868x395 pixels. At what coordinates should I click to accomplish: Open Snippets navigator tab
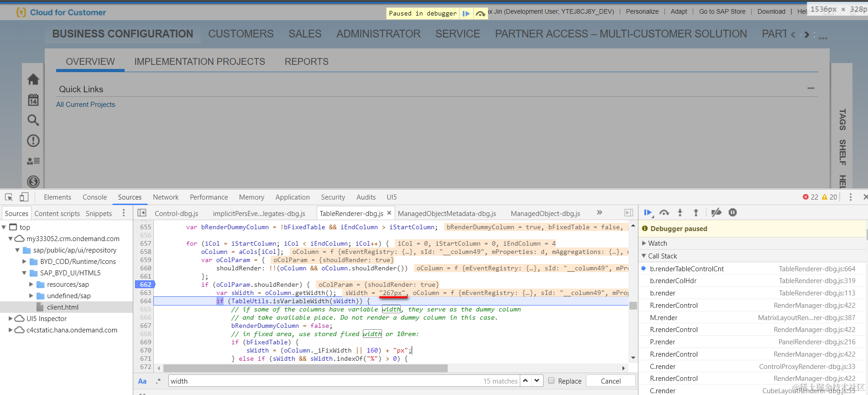point(99,213)
